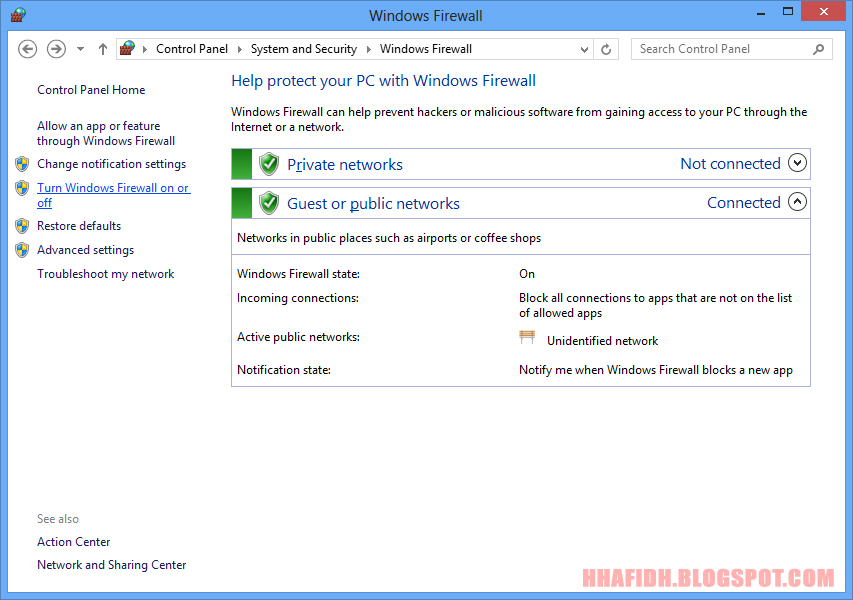
Task: Collapse the Guest or public networks chevron
Action: click(x=797, y=202)
